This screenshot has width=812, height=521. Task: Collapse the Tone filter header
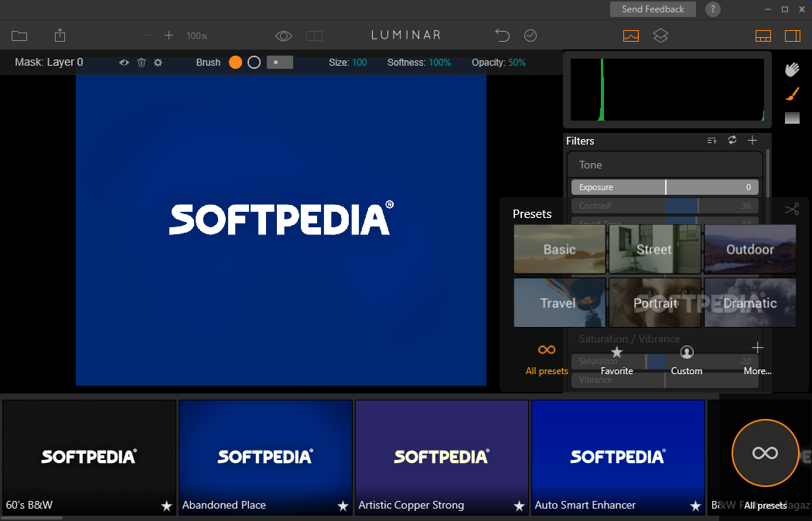pyautogui.click(x=665, y=165)
